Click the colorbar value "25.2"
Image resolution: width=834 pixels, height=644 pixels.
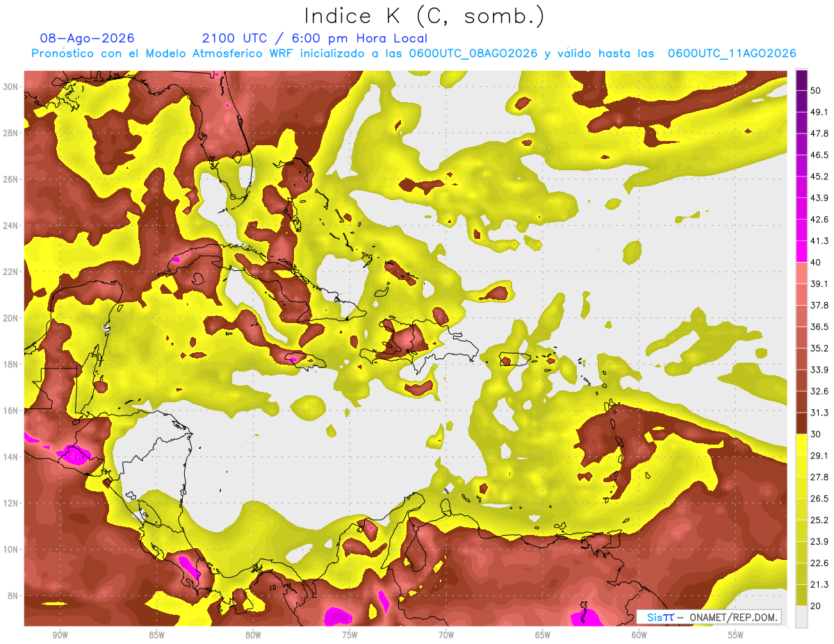coord(820,520)
